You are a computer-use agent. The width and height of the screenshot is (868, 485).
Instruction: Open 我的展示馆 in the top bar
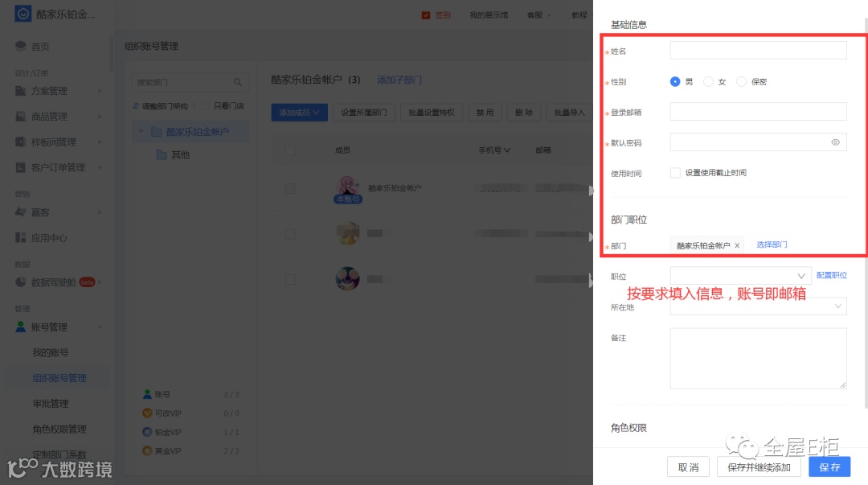pyautogui.click(x=489, y=15)
